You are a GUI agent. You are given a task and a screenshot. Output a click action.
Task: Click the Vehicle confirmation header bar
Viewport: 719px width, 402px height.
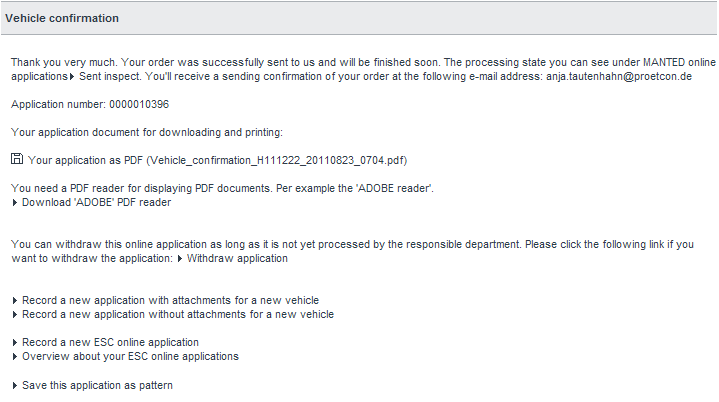[359, 18]
